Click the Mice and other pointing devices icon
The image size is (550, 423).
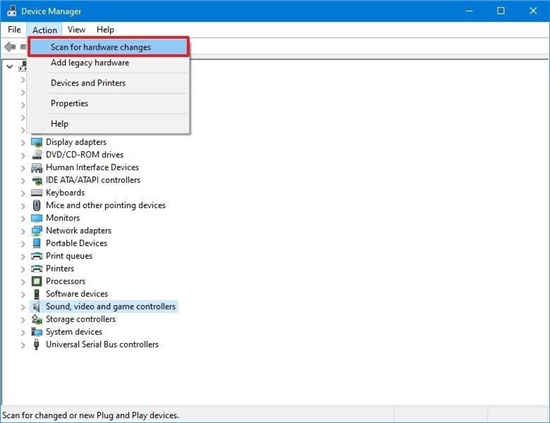[x=36, y=205]
